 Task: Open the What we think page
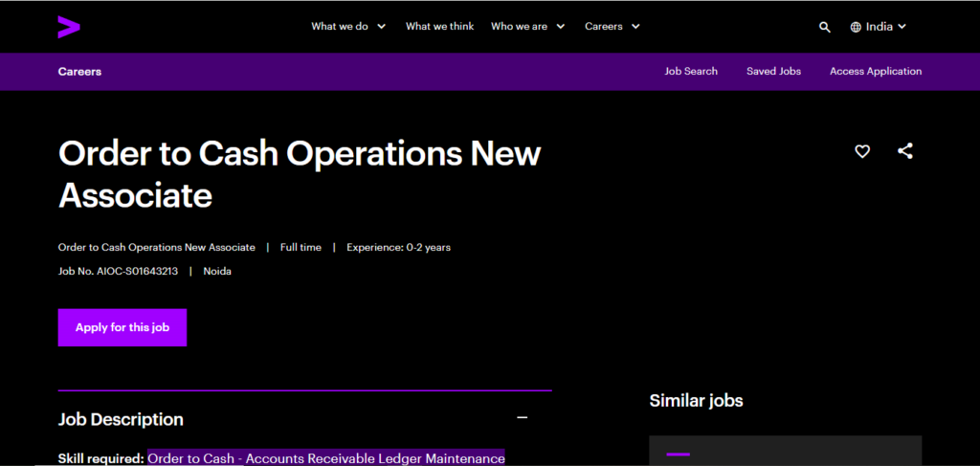pyautogui.click(x=439, y=26)
